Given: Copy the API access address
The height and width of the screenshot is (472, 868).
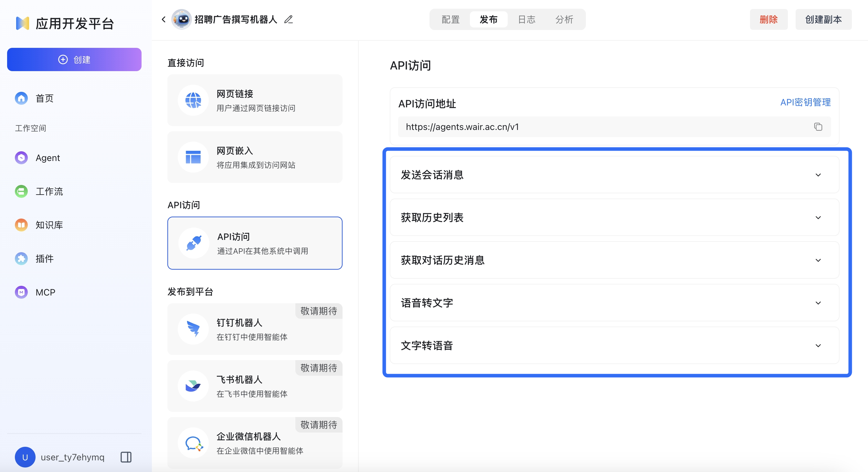Looking at the screenshot, I should pos(818,127).
